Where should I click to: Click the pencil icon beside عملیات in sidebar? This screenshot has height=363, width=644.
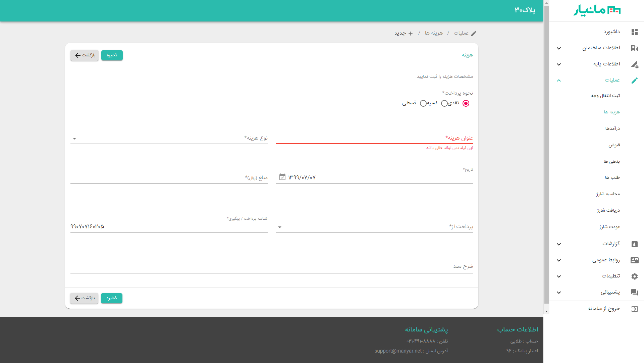pos(634,81)
